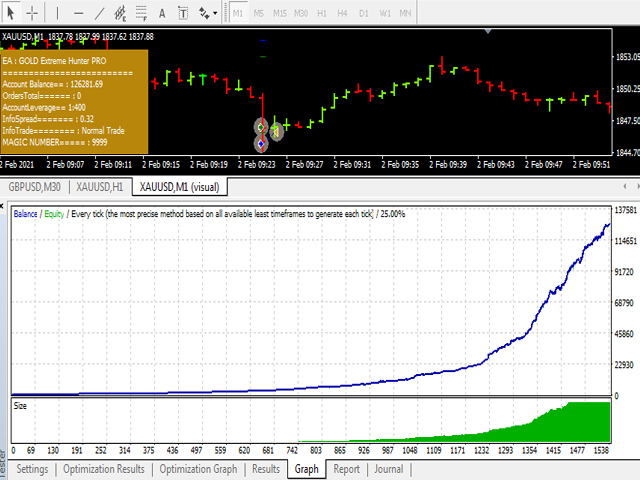640x480 pixels.
Task: Activate the crosshair tool
Action: (x=32, y=13)
